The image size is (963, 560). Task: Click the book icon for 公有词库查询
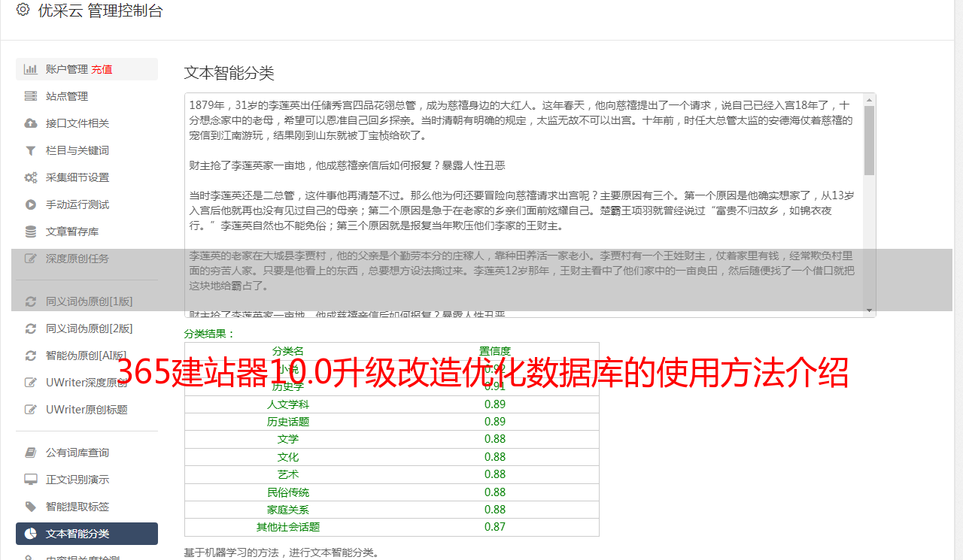pyautogui.click(x=31, y=453)
